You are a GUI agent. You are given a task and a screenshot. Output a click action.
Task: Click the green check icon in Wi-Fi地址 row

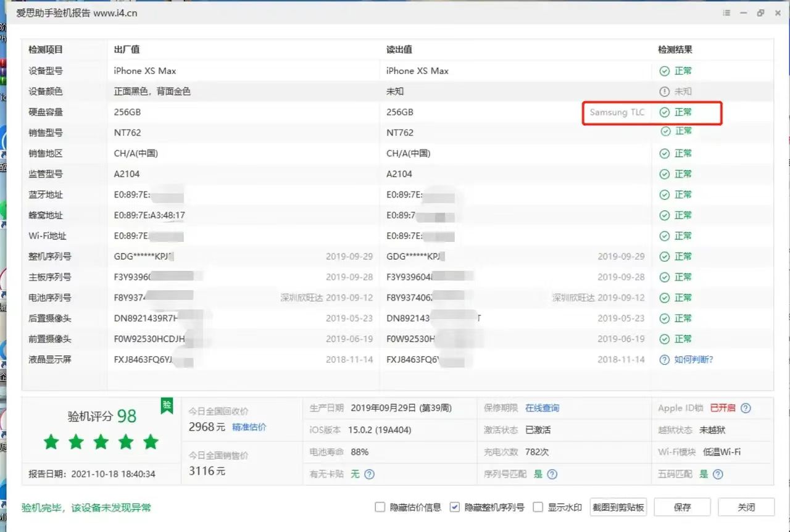[664, 236]
